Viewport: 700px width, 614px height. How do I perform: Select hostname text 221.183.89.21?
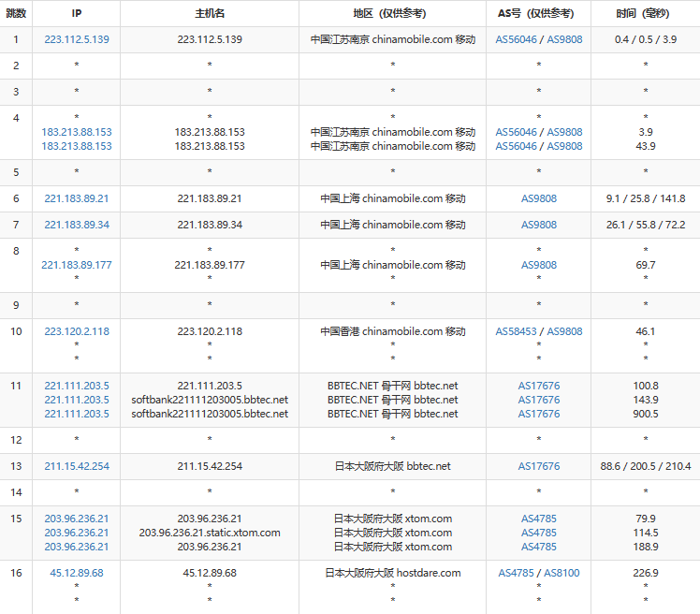tap(210, 198)
